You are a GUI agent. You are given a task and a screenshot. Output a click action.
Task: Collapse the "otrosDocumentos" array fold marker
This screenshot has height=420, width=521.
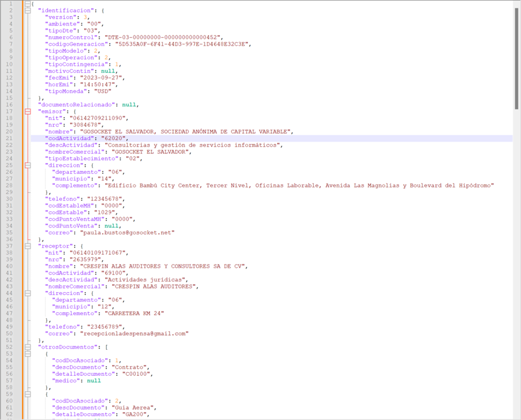pos(28,347)
